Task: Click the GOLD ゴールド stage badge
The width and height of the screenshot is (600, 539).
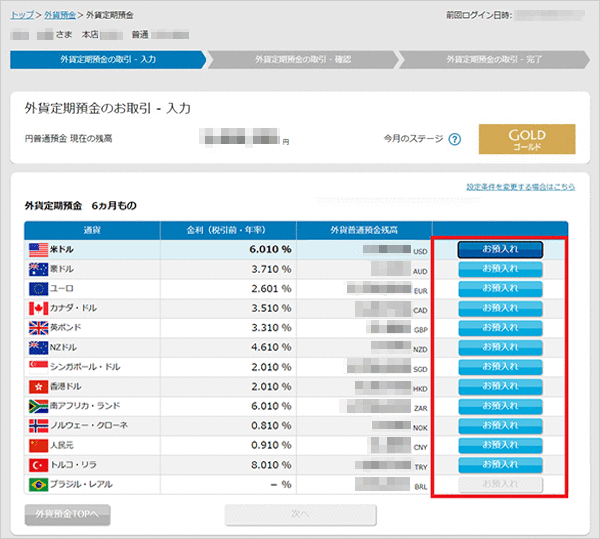Action: [527, 139]
